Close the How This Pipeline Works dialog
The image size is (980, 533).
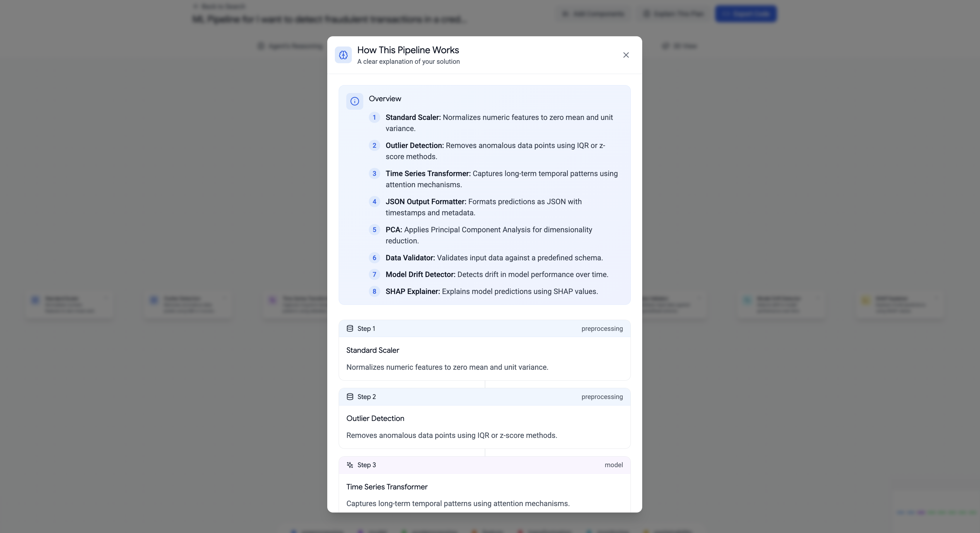coord(626,55)
